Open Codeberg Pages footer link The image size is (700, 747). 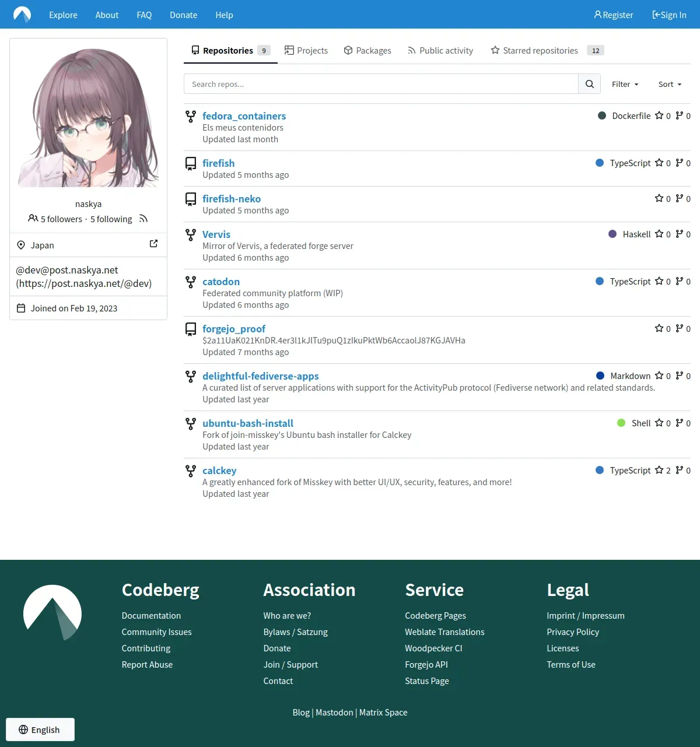coord(435,615)
